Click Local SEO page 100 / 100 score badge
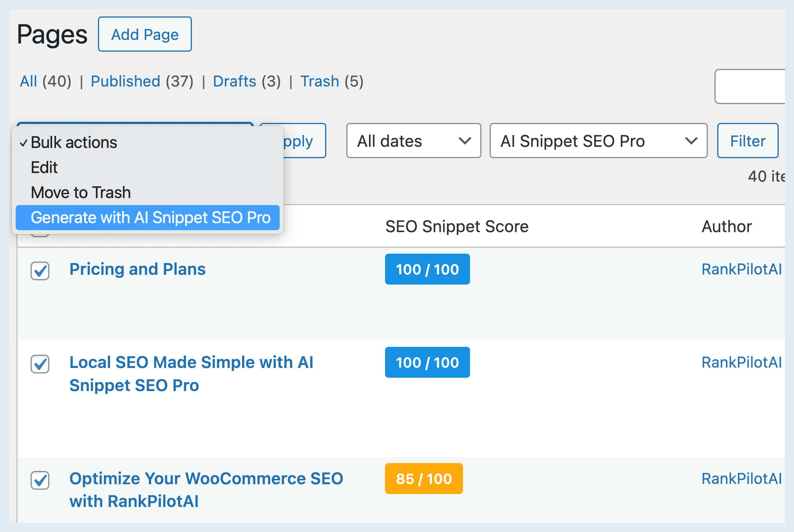Screen dimensions: 794x532 coord(427,362)
